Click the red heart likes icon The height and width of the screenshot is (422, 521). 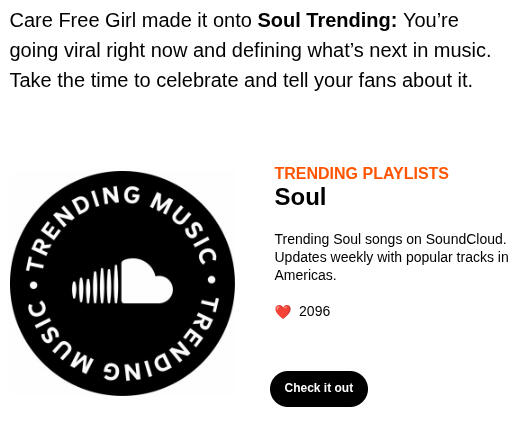point(283,312)
